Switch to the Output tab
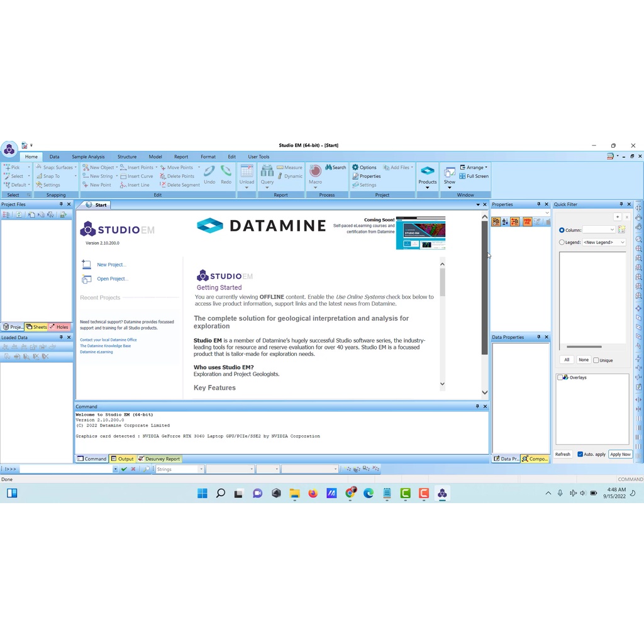 pos(123,458)
